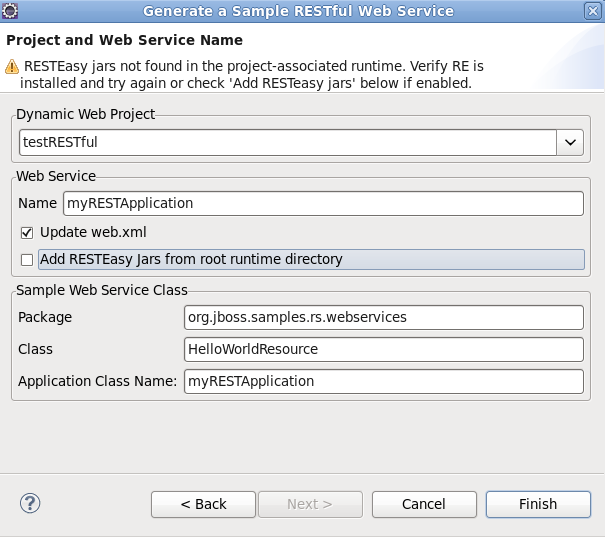The width and height of the screenshot is (605, 537).
Task: Close the wizard dialog window
Action: [592, 11]
